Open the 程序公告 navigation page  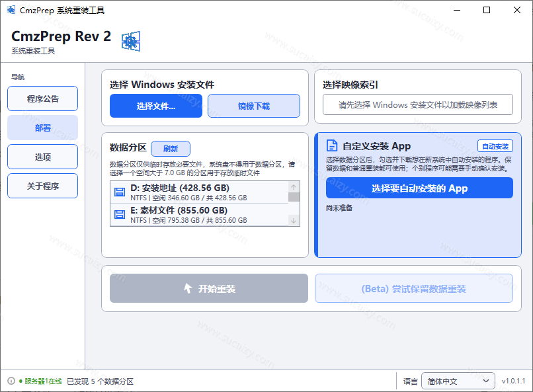42,98
